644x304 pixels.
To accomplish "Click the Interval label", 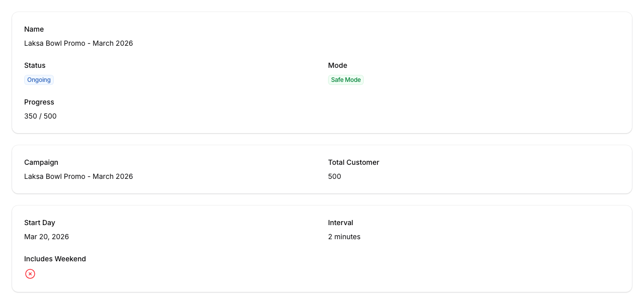I will tap(341, 223).
